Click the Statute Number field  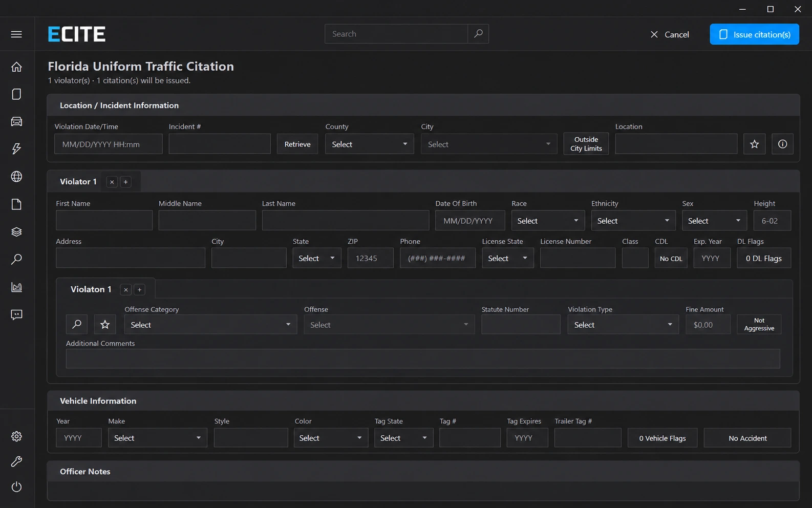click(521, 325)
